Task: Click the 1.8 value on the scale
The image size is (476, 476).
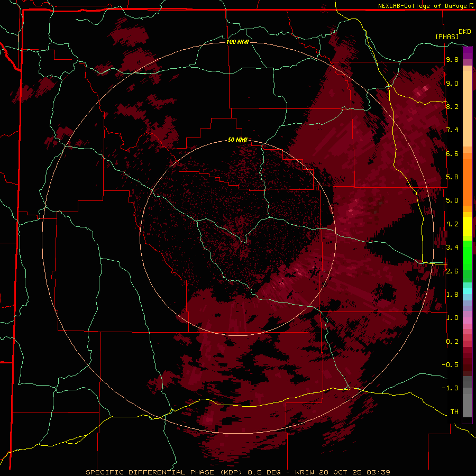Action: click(452, 295)
